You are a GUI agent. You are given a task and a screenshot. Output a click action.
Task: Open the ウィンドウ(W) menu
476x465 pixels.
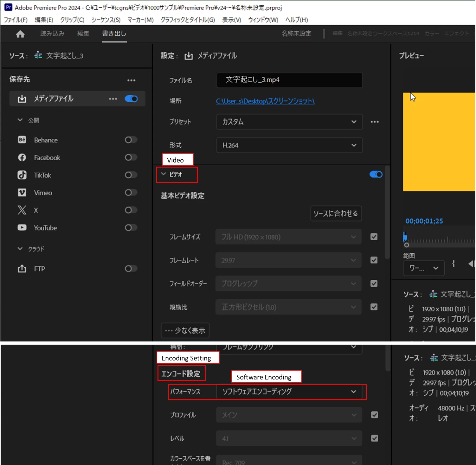click(x=263, y=20)
